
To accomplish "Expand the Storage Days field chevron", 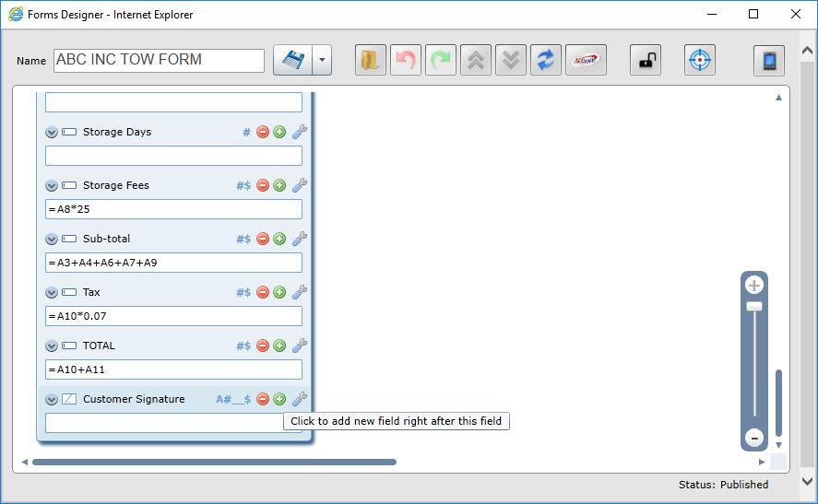I will click(52, 132).
